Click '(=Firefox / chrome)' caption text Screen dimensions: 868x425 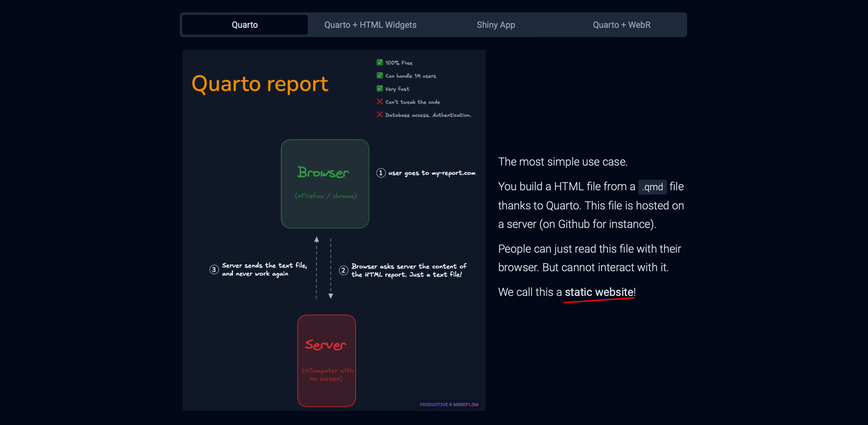coord(326,196)
